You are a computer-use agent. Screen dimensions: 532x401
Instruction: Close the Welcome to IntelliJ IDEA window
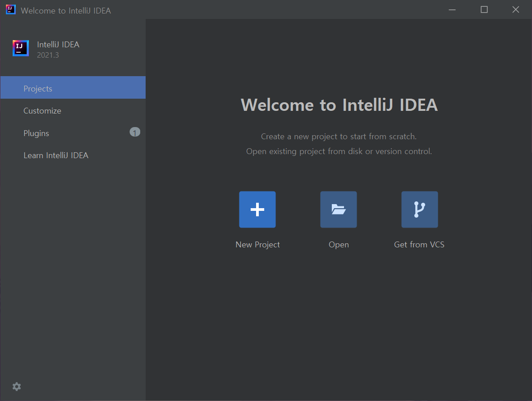(x=516, y=10)
